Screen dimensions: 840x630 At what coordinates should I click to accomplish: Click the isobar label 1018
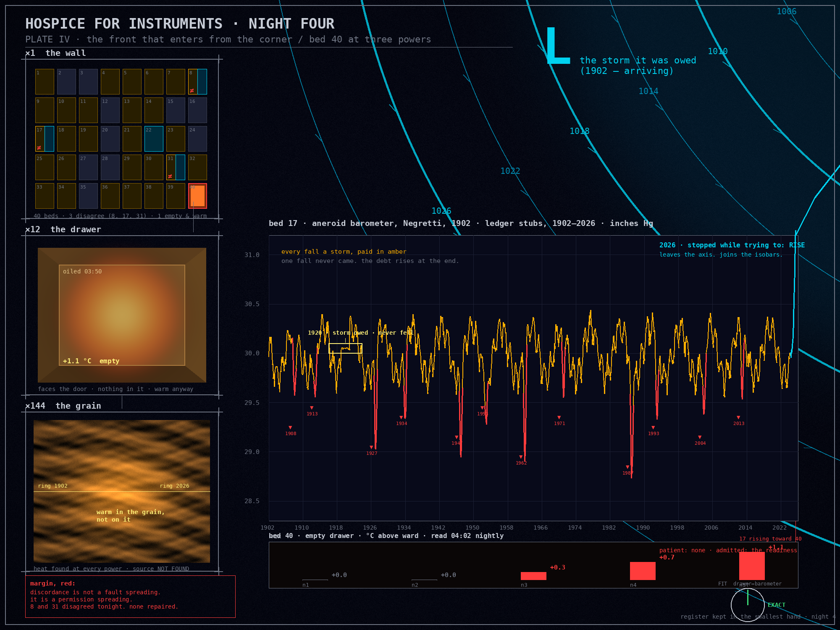click(x=580, y=131)
